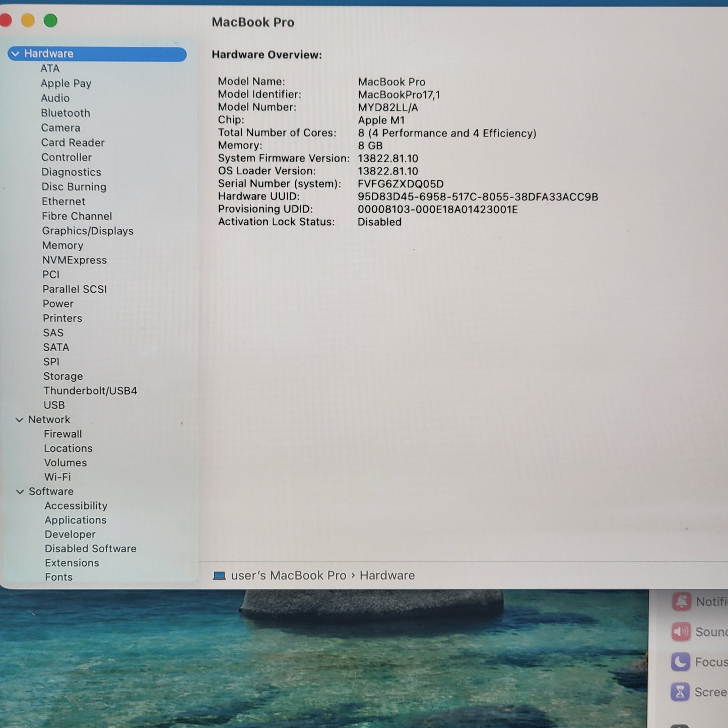Collapse the Software section chevron

click(x=20, y=492)
